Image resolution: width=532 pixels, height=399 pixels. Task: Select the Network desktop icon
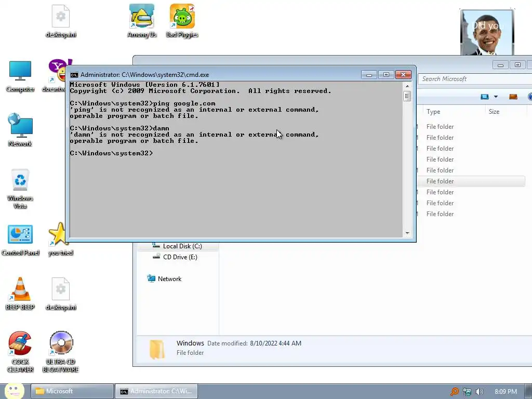tap(20, 129)
